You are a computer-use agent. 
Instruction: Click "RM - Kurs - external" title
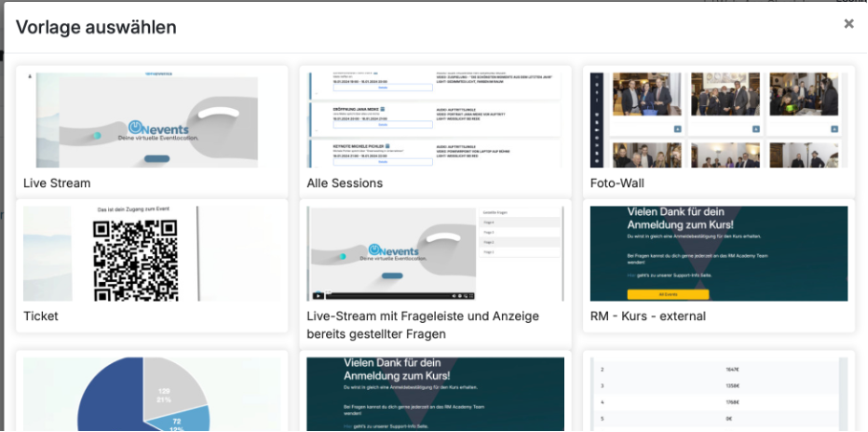tap(647, 316)
